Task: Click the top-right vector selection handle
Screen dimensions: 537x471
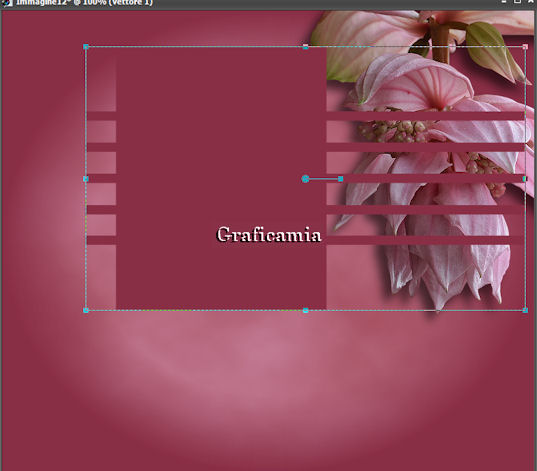Action: click(525, 47)
